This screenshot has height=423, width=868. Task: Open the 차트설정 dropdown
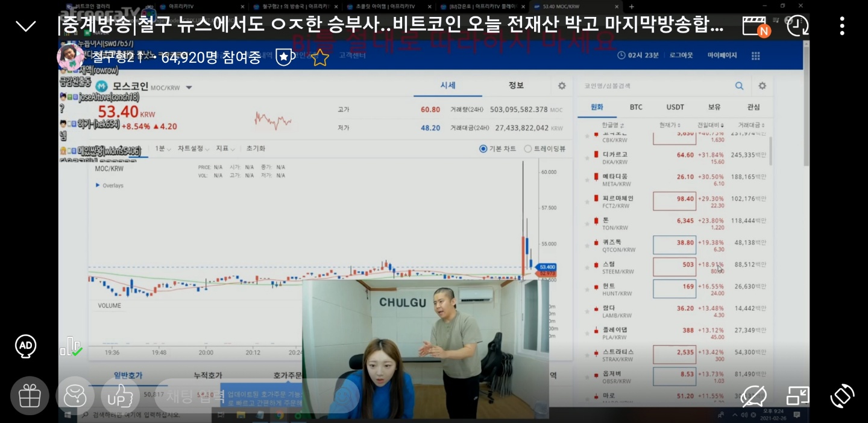click(x=193, y=148)
